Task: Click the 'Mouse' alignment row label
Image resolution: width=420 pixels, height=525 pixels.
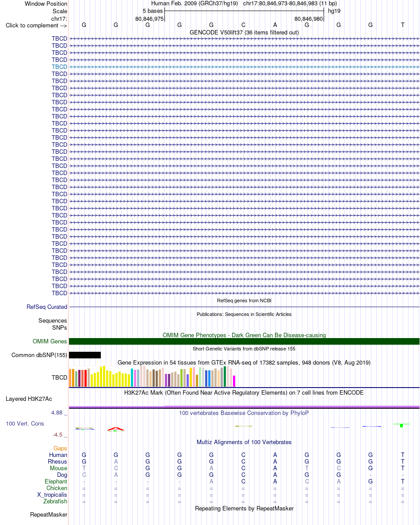Action: (x=59, y=468)
